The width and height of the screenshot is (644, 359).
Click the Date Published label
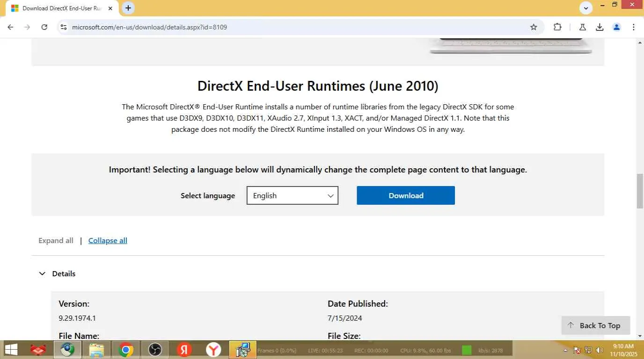point(358,304)
